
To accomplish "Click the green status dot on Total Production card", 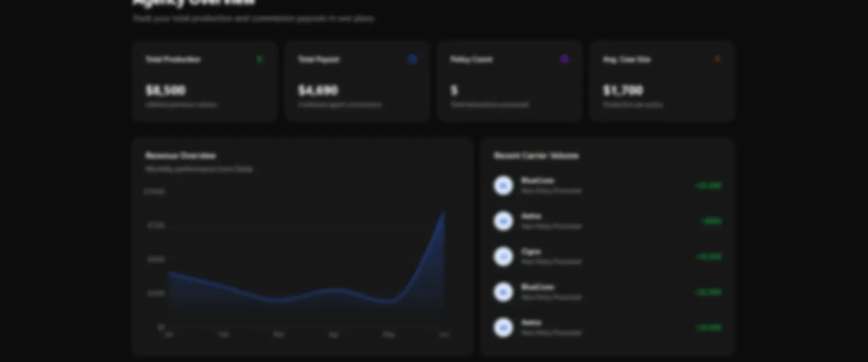I will click(x=260, y=59).
